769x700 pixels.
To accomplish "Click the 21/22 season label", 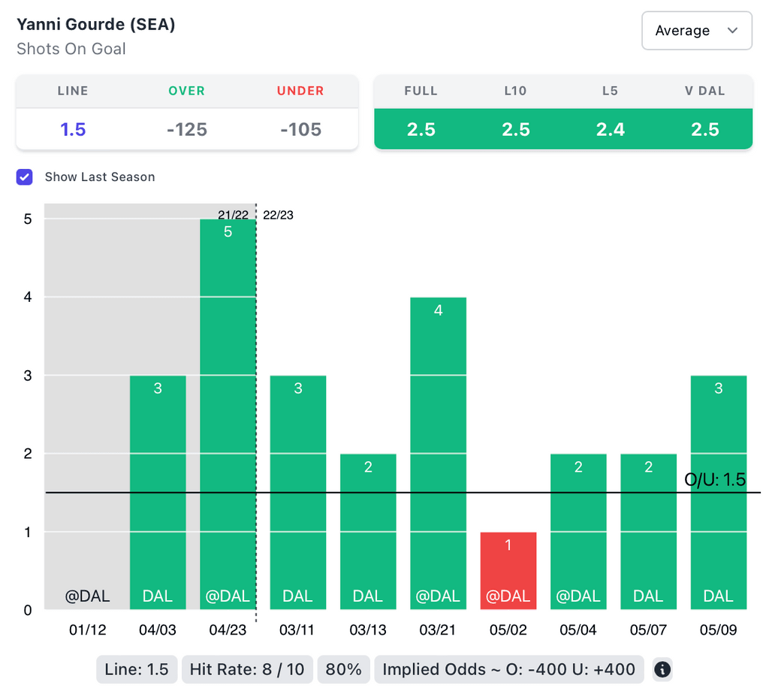I will click(233, 215).
